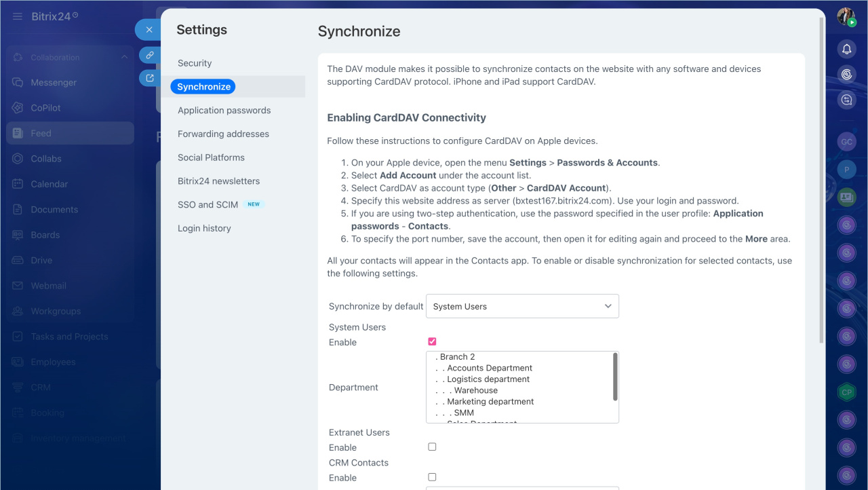Switch to Login history section
Viewport: 868px width, 490px height.
click(x=204, y=228)
